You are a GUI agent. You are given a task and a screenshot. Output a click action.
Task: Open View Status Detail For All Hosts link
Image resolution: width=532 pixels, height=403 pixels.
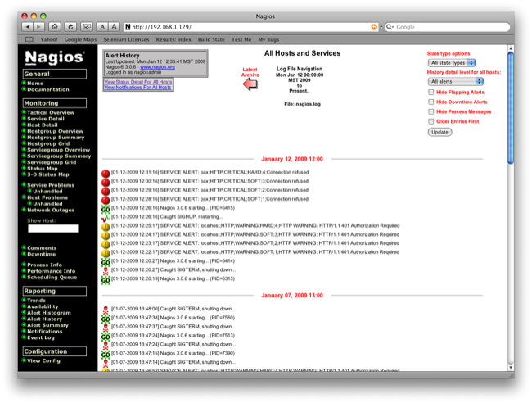click(x=138, y=82)
